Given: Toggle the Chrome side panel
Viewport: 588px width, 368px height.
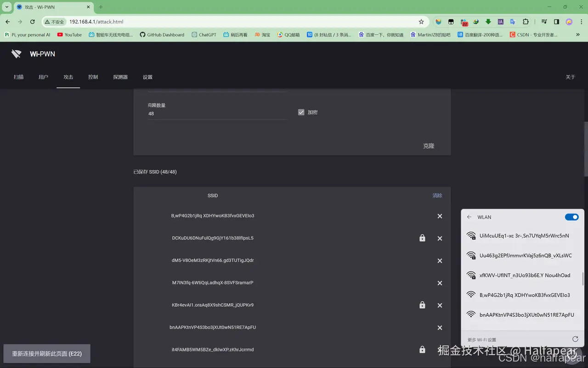Looking at the screenshot, I should [556, 22].
